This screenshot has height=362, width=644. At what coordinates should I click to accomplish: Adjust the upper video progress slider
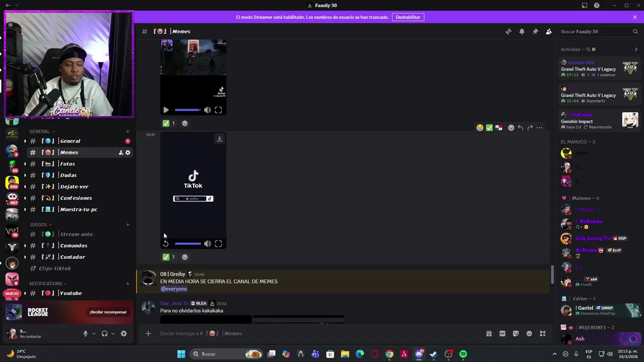coord(188,110)
